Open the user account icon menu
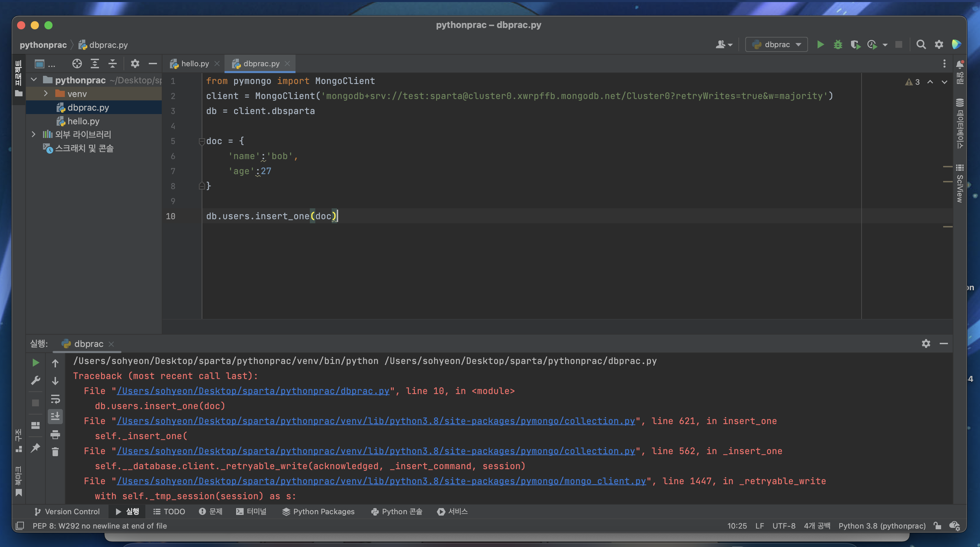This screenshot has height=547, width=980. tap(724, 44)
